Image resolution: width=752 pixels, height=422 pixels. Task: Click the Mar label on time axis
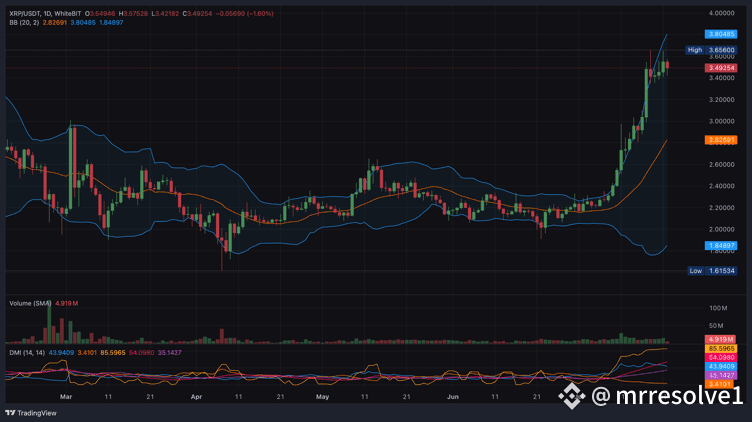pyautogui.click(x=66, y=397)
